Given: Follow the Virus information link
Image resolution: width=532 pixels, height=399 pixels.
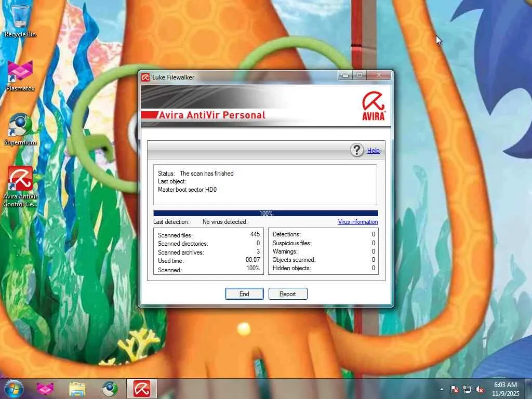Looking at the screenshot, I should point(357,222).
